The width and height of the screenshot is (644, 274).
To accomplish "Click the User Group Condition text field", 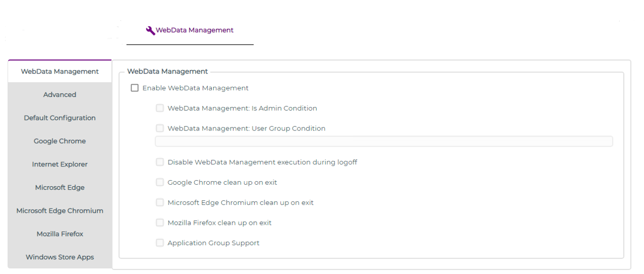I will 384,142.
